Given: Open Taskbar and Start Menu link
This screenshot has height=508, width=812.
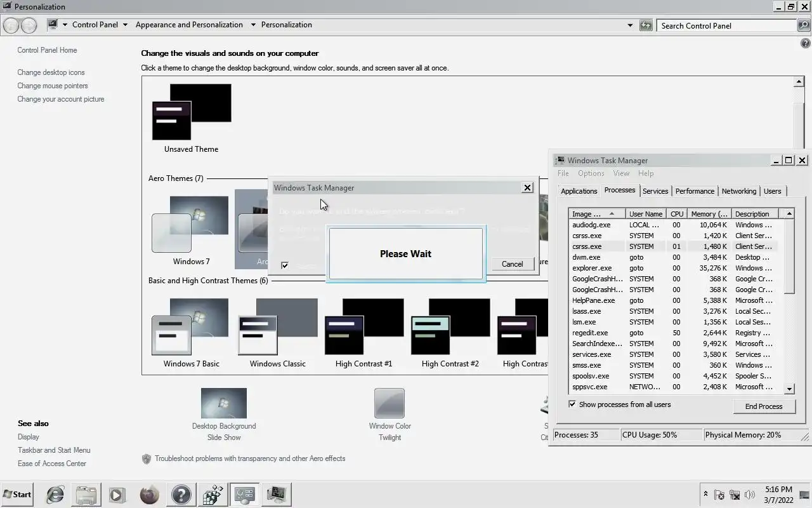Looking at the screenshot, I should [54, 450].
